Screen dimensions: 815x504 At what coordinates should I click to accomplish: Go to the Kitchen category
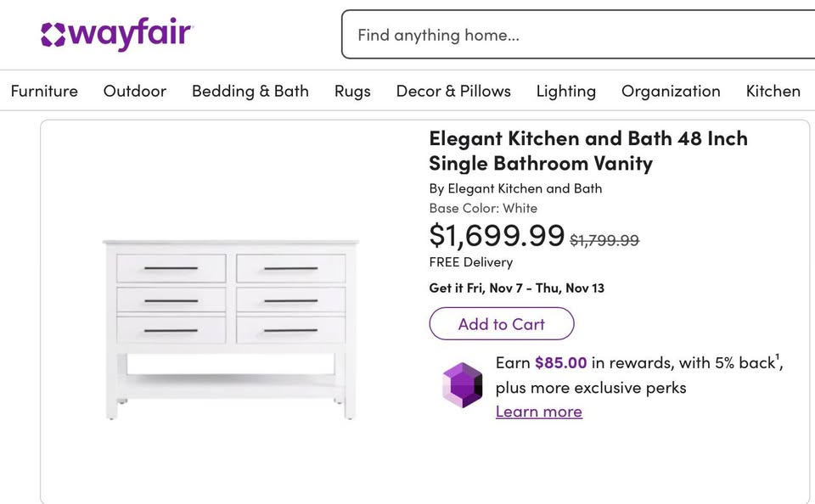click(773, 91)
